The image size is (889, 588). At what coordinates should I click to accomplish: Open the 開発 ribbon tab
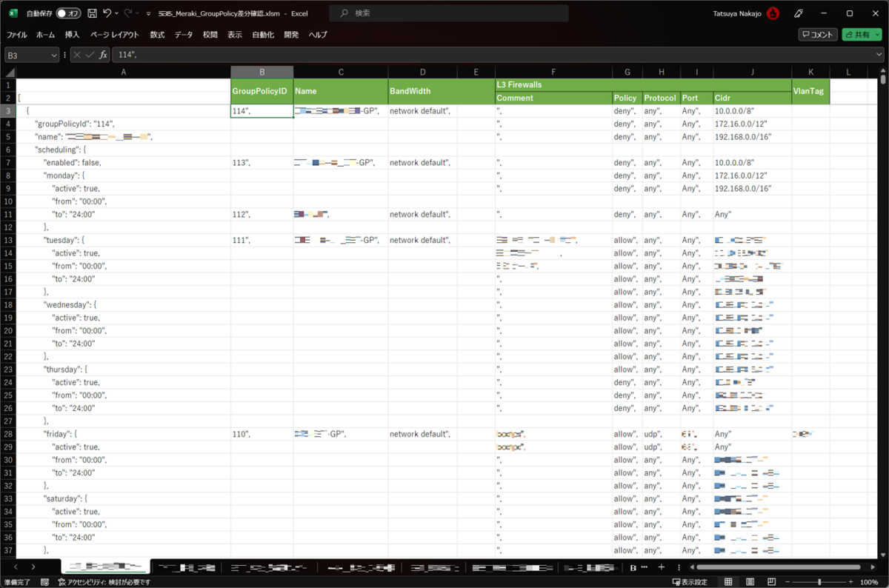291,35
